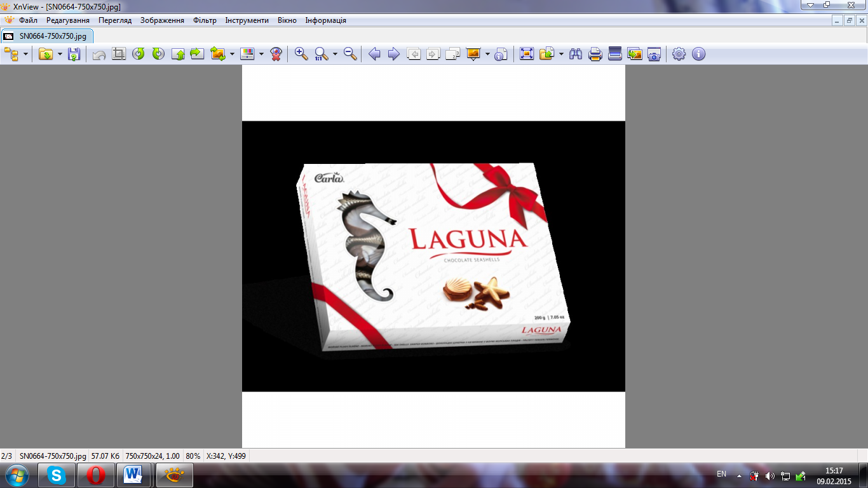Expand the 1:1 zoom dropdown arrow
The image size is (868, 488).
(x=335, y=54)
